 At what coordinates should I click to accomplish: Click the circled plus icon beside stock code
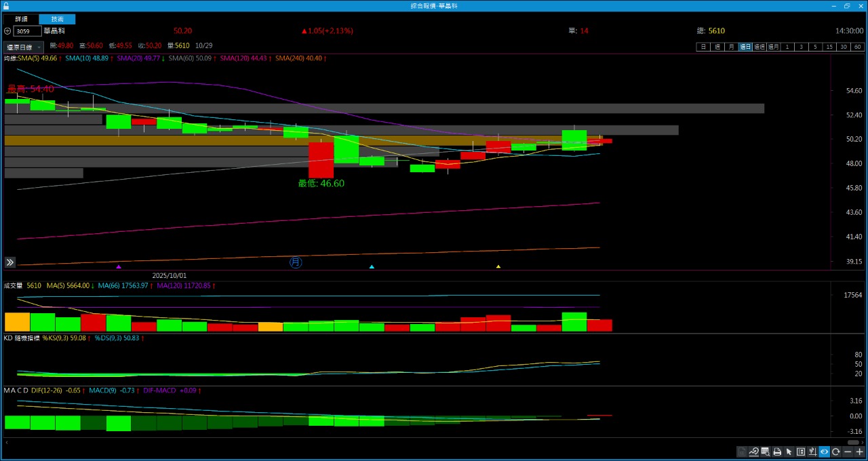point(7,31)
